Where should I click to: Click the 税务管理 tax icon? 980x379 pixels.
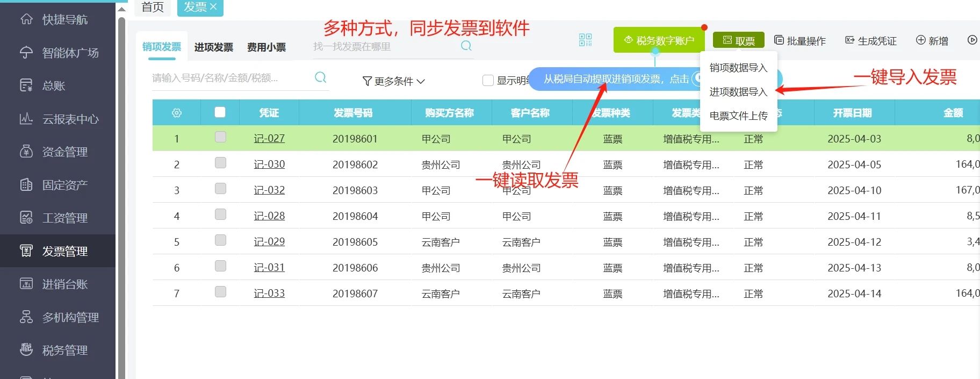tap(26, 350)
